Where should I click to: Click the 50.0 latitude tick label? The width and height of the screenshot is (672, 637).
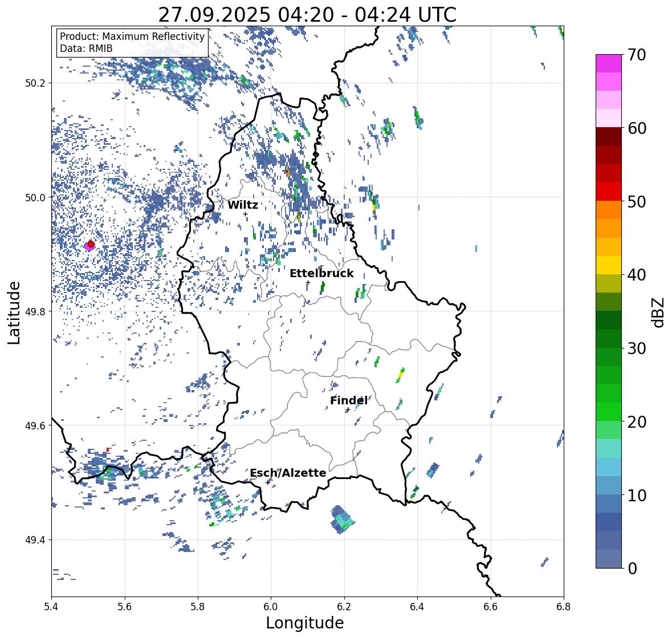click(x=35, y=197)
